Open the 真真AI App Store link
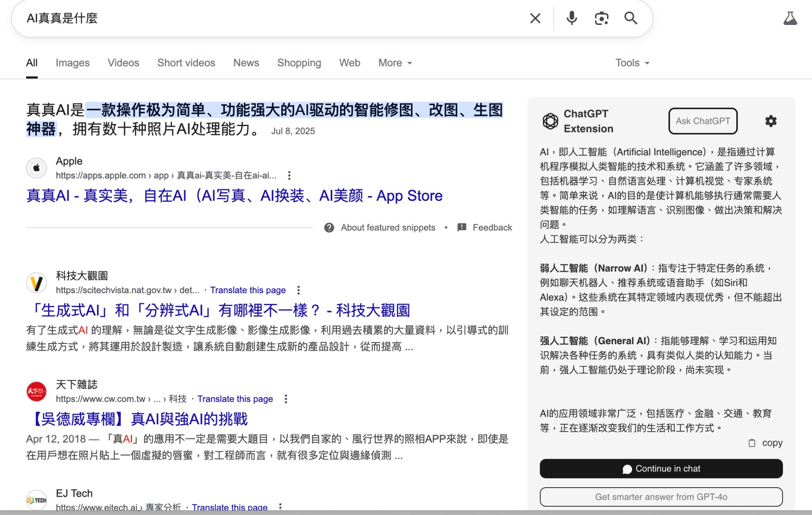The height and width of the screenshot is (515, 812). click(x=234, y=196)
